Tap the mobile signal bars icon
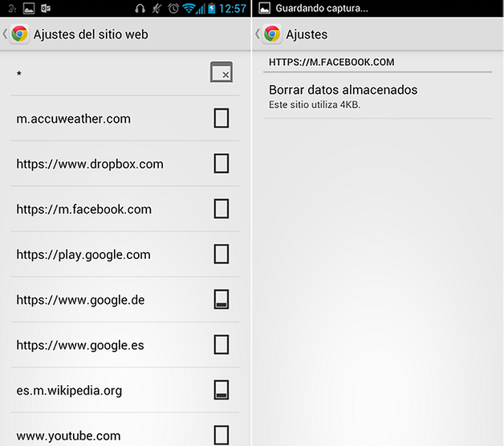The width and height of the screenshot is (504, 446). coord(201,9)
